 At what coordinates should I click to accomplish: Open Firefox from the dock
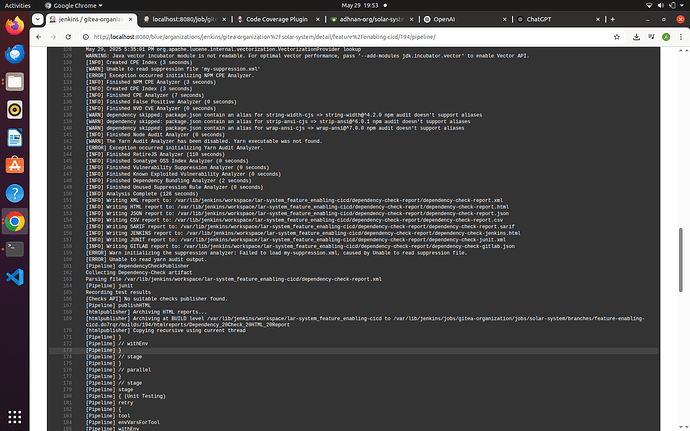point(15,26)
